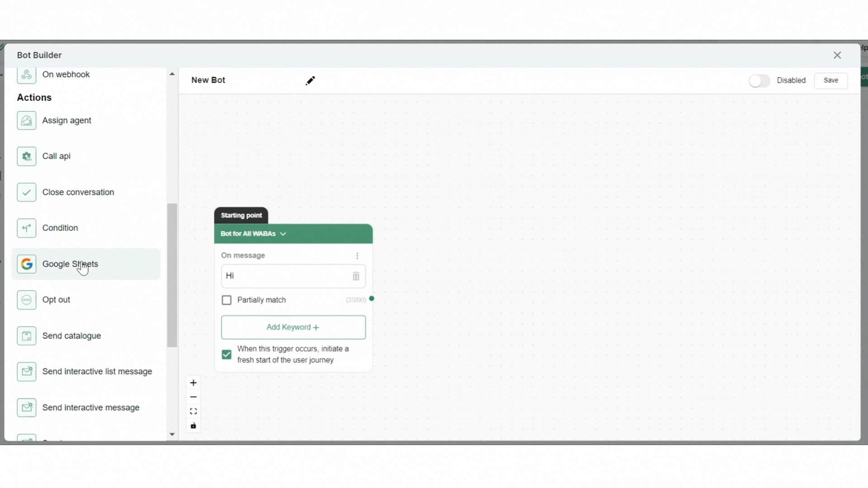Delete the Hi keyword with trash icon
868x488 pixels.
pos(356,276)
